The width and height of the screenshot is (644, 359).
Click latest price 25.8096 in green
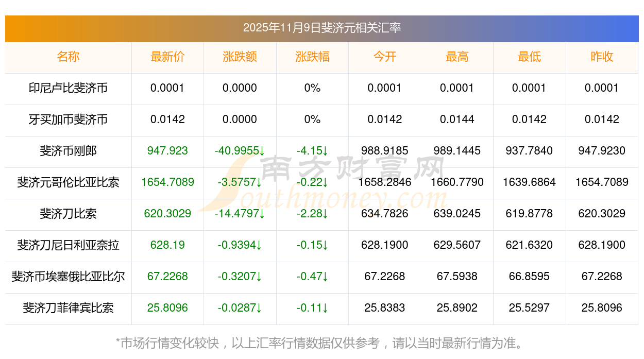167,308
